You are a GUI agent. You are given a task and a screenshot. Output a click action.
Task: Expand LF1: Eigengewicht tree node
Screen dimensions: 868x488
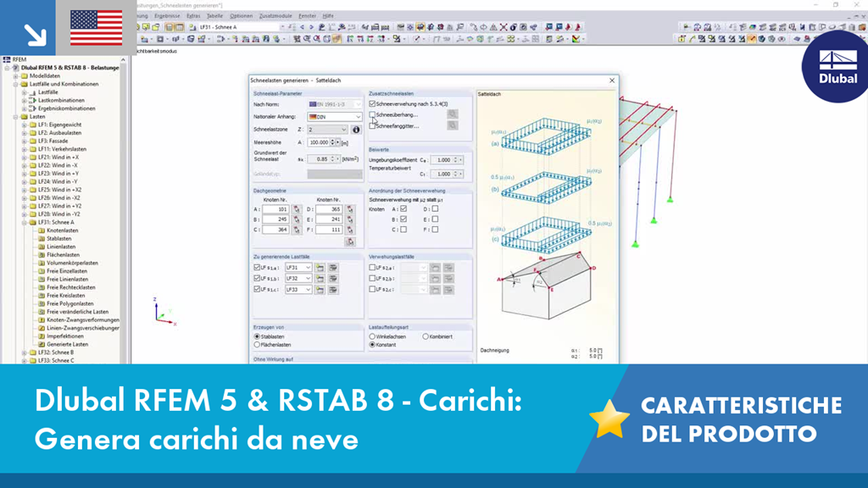click(x=25, y=125)
